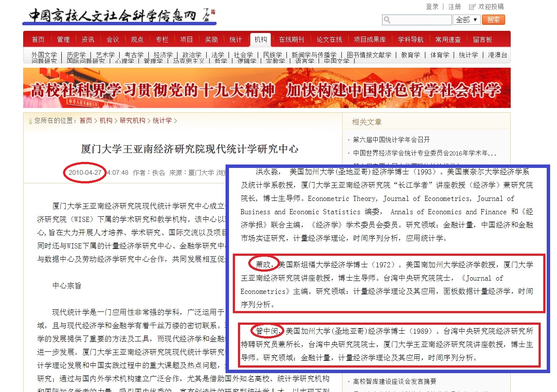Open the 学科导航 navigation tab

pos(411,39)
